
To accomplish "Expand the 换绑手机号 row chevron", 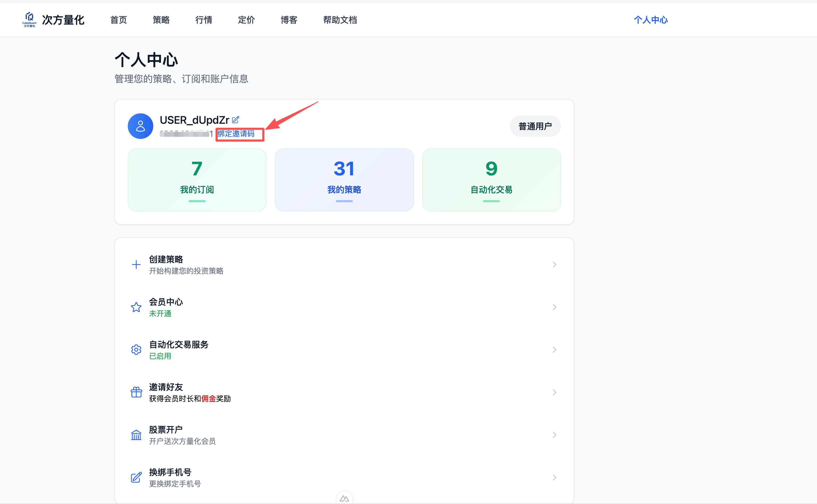I will pos(555,477).
